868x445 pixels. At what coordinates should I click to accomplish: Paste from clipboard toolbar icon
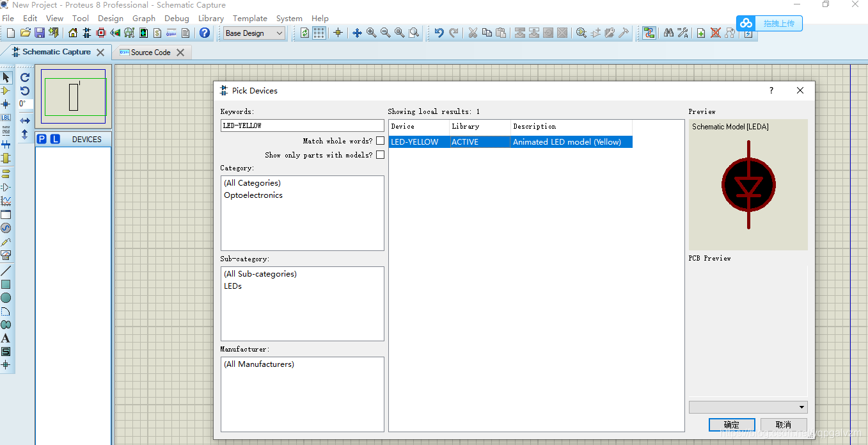(x=501, y=33)
